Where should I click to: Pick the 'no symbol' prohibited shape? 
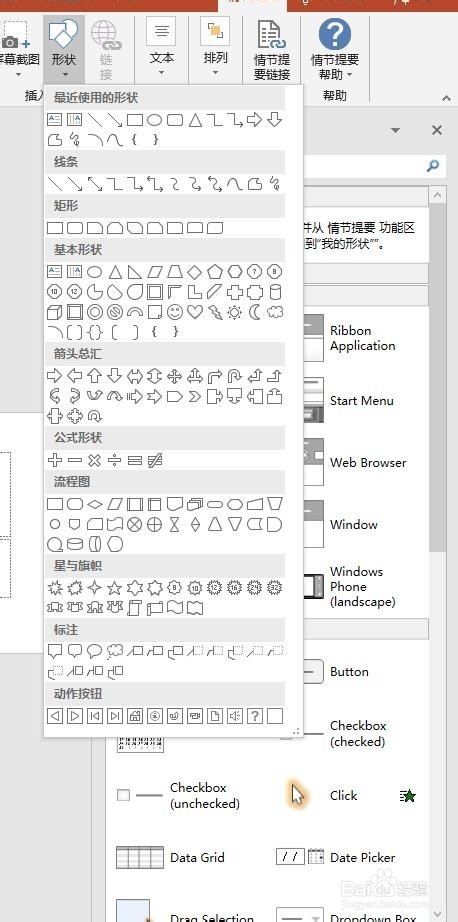click(115, 312)
